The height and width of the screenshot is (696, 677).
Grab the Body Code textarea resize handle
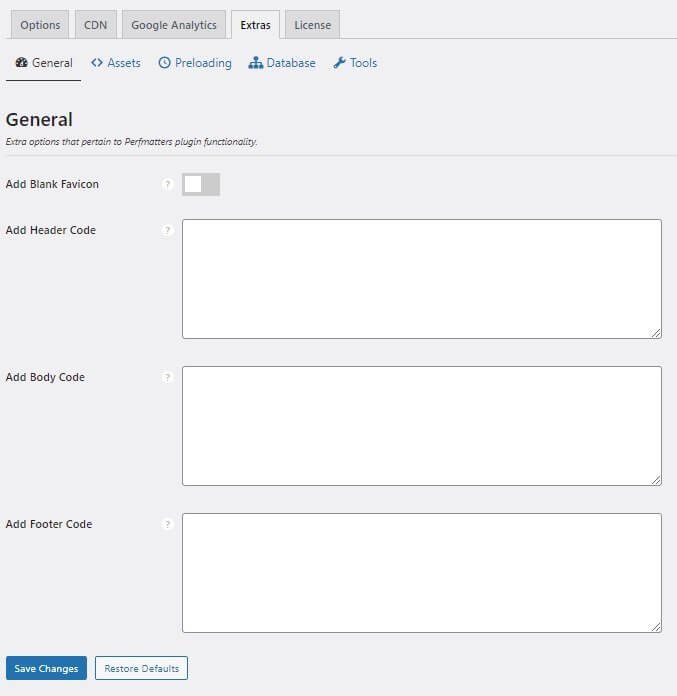click(656, 480)
